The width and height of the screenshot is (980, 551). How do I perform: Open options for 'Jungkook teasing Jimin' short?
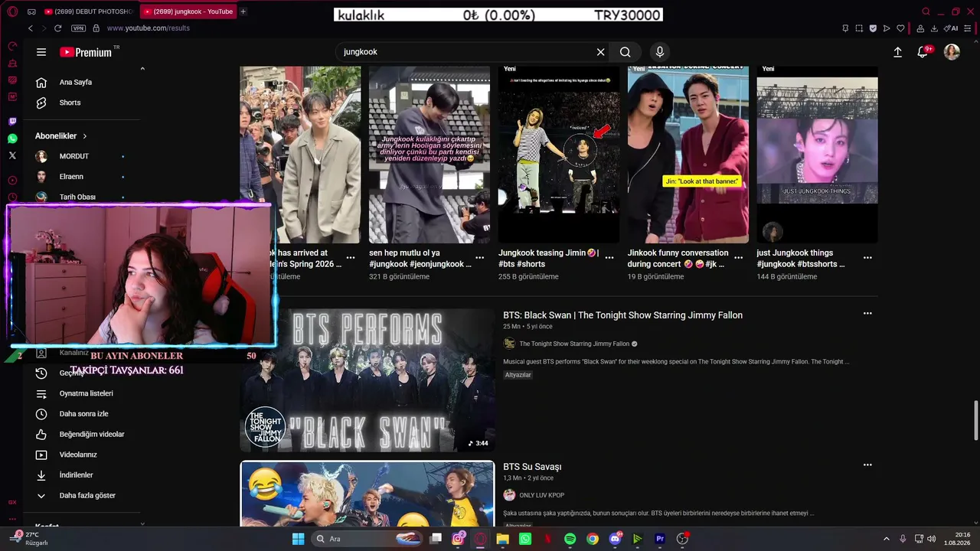tap(609, 258)
